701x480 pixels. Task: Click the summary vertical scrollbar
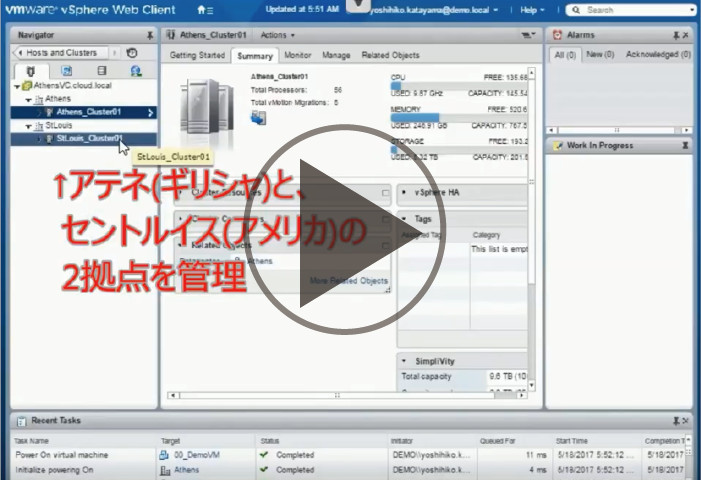pos(531,228)
